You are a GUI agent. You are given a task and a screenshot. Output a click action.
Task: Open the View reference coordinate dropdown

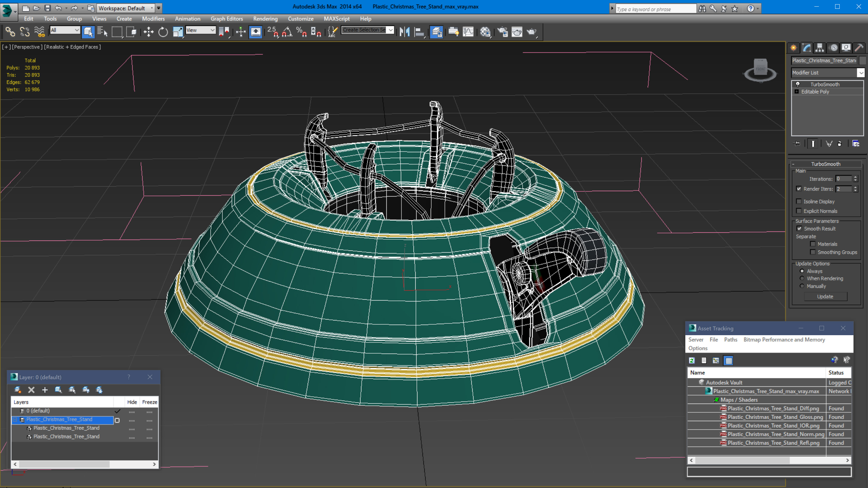coord(212,30)
